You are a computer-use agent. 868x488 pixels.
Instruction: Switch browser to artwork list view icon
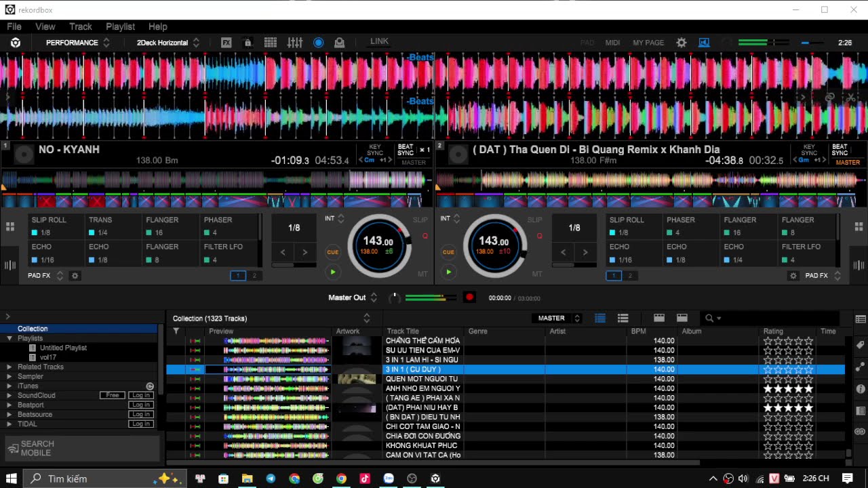[623, 318]
